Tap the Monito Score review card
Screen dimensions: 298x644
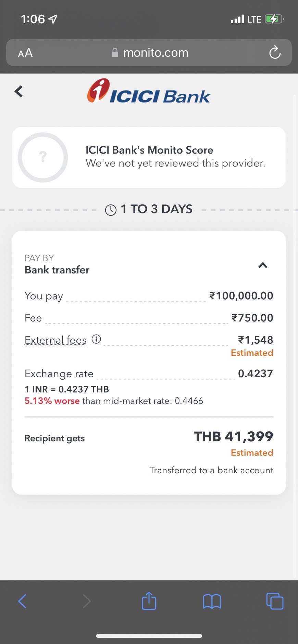(175, 157)
